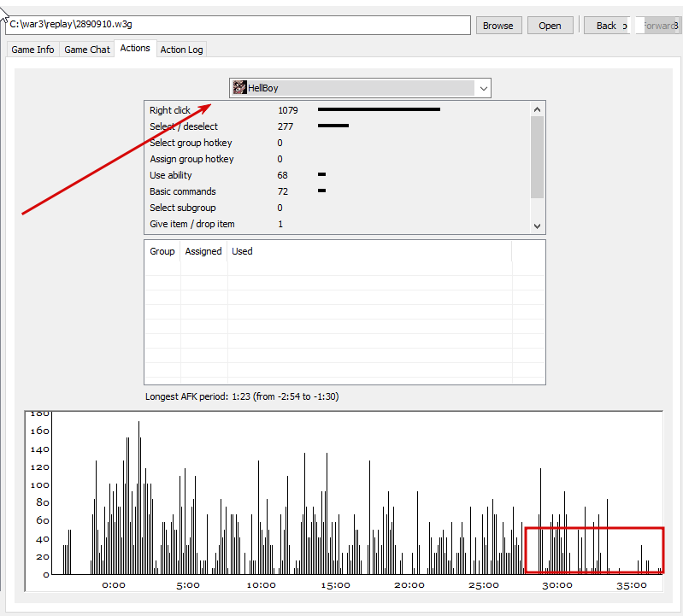
Task: Click the Right click bar graph
Action: click(x=379, y=109)
